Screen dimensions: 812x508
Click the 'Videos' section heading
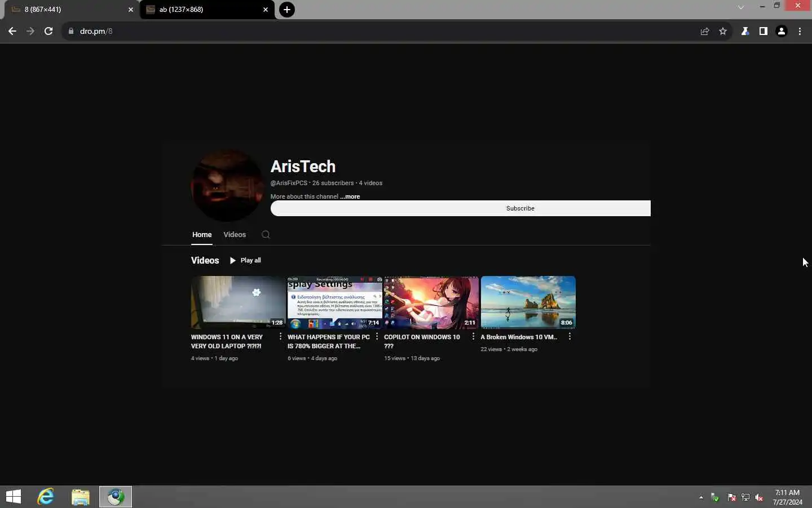point(205,260)
